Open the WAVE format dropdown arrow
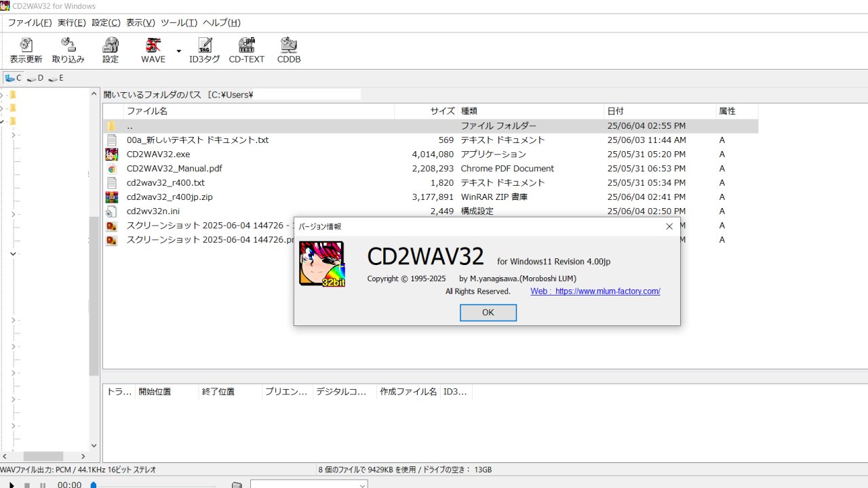This screenshot has width=868, height=488. click(179, 51)
